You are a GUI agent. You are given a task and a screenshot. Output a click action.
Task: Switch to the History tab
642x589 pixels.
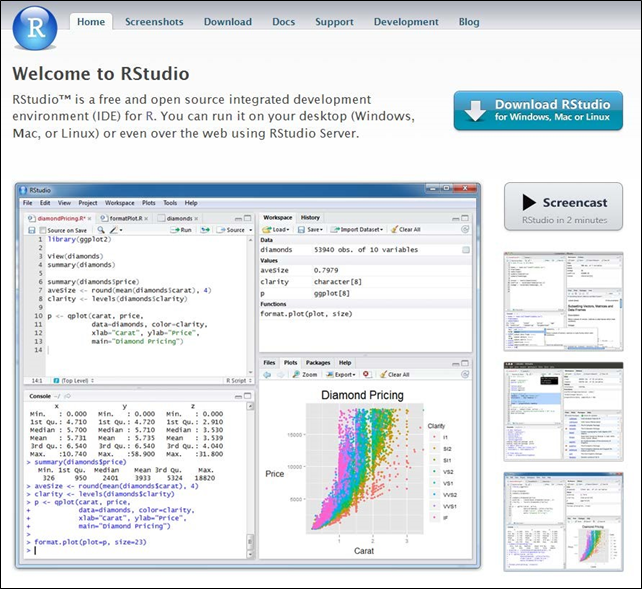(x=310, y=218)
